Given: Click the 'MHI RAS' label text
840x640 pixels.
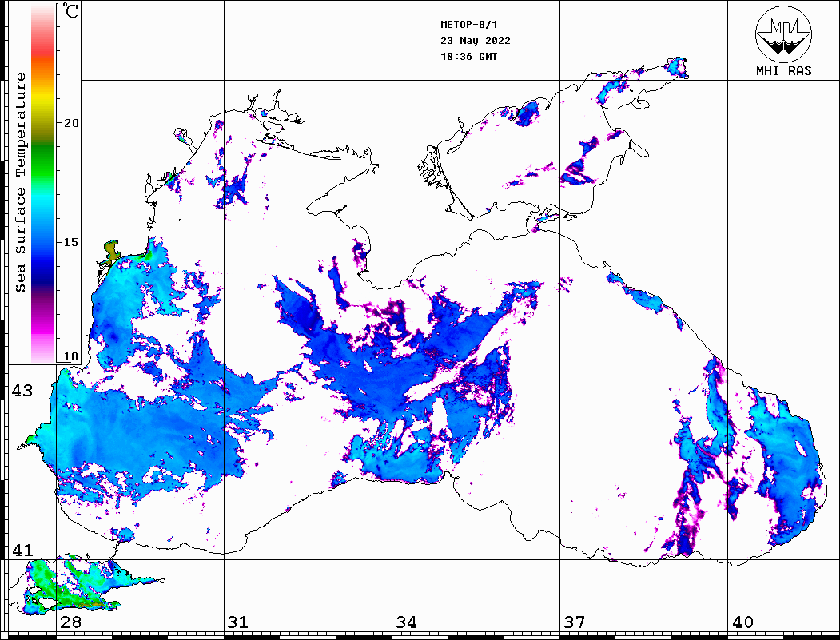Looking at the screenshot, I should (x=784, y=70).
